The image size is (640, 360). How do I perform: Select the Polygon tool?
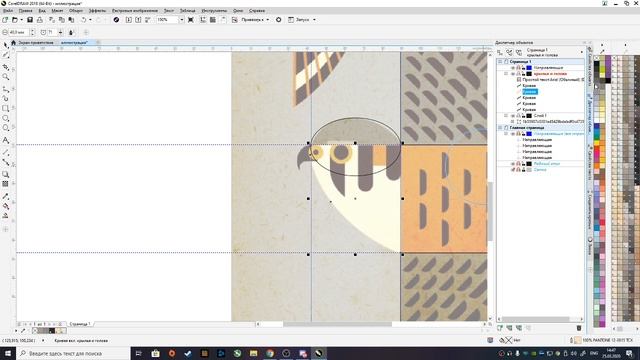point(5,128)
